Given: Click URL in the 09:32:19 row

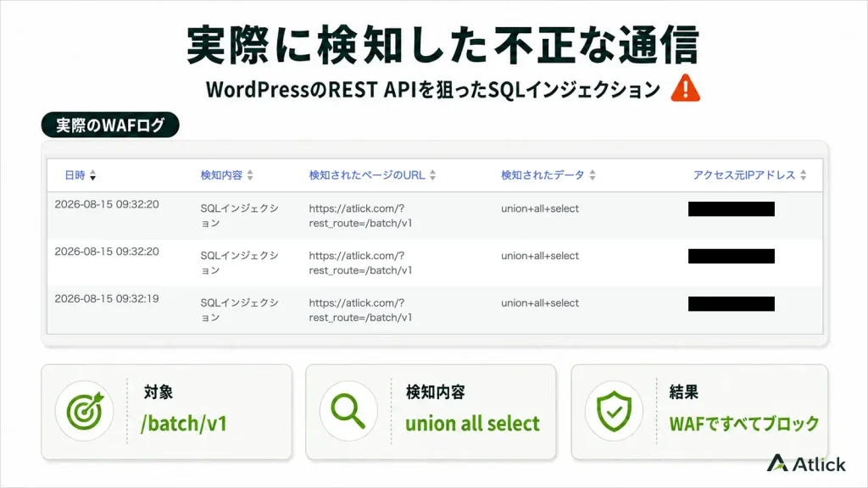Looking at the screenshot, I should pyautogui.click(x=360, y=310).
